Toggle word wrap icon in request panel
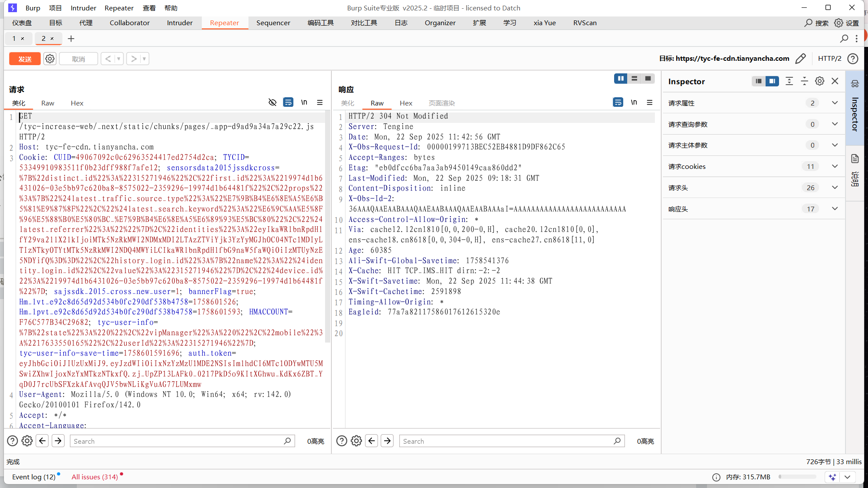 click(x=288, y=102)
